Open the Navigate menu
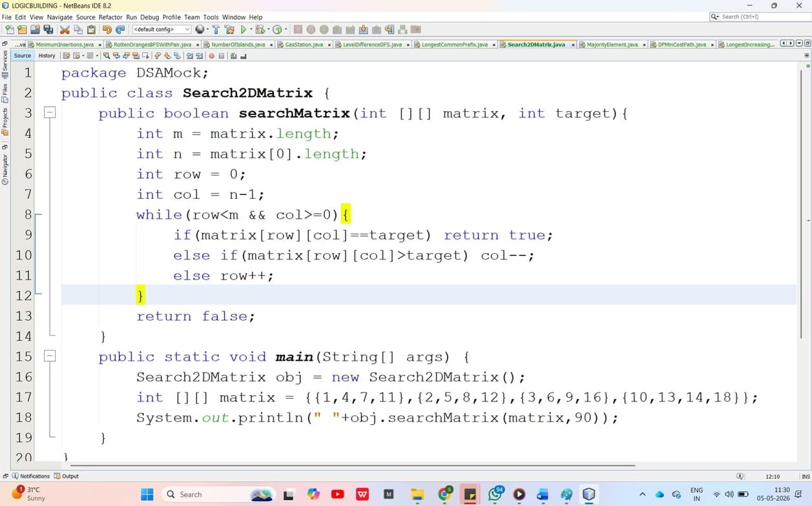Screen dimensions: 812x506 pyautogui.click(x=59, y=17)
